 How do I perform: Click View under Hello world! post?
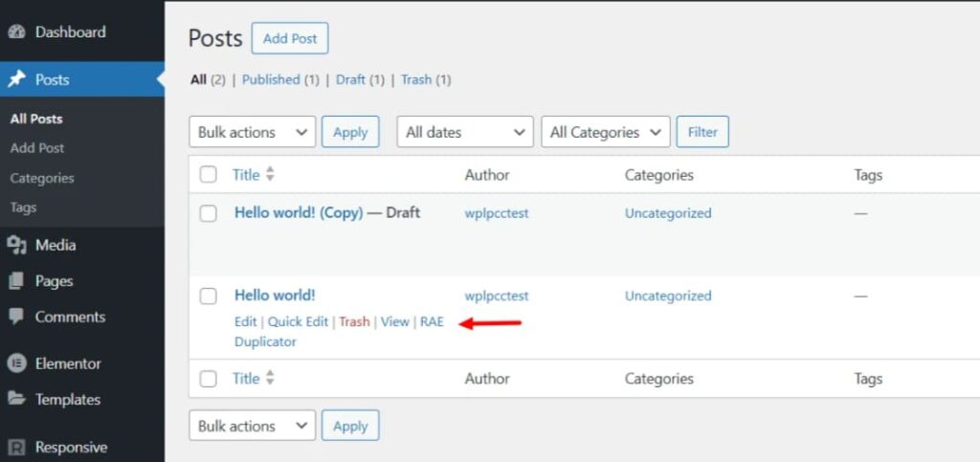pyautogui.click(x=395, y=321)
